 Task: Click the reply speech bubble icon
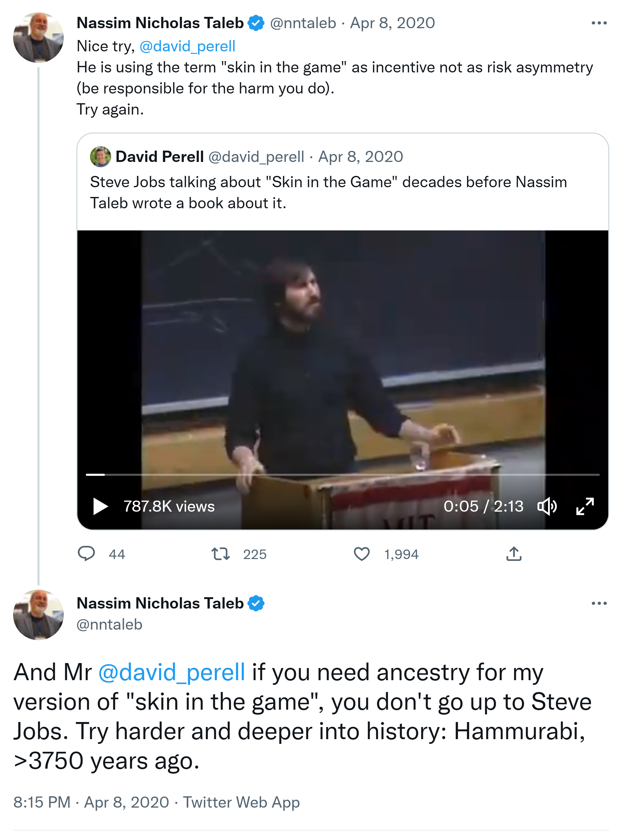pos(86,554)
